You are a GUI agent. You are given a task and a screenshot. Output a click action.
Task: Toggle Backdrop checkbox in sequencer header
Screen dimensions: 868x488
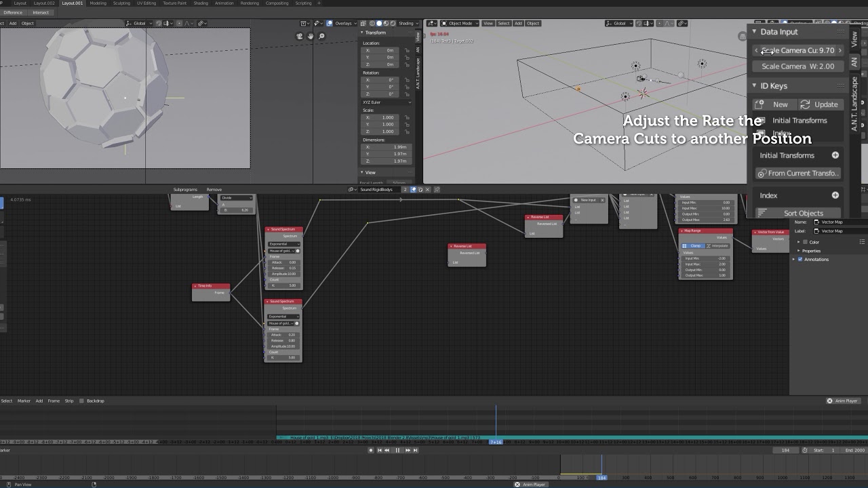pyautogui.click(x=81, y=401)
